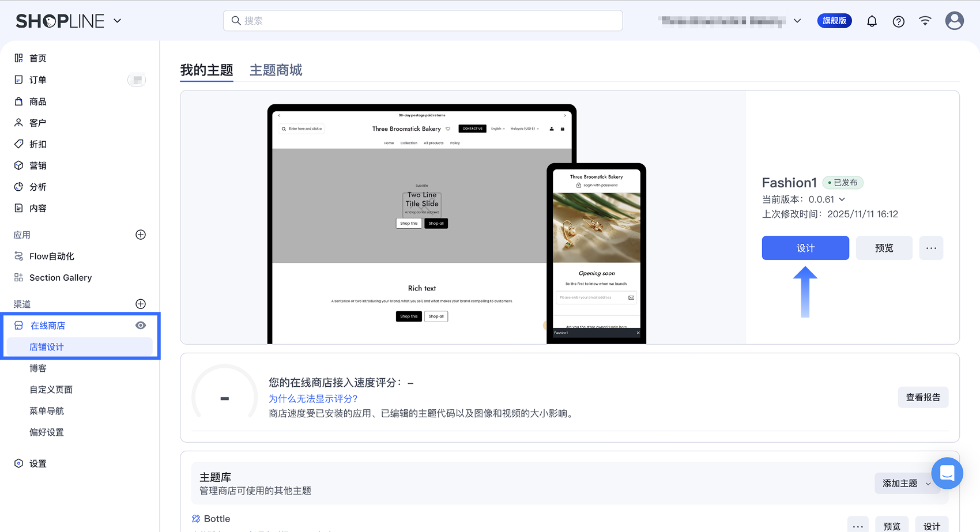Toggle the switch next to 订单
The width and height of the screenshot is (980, 532).
[137, 80]
